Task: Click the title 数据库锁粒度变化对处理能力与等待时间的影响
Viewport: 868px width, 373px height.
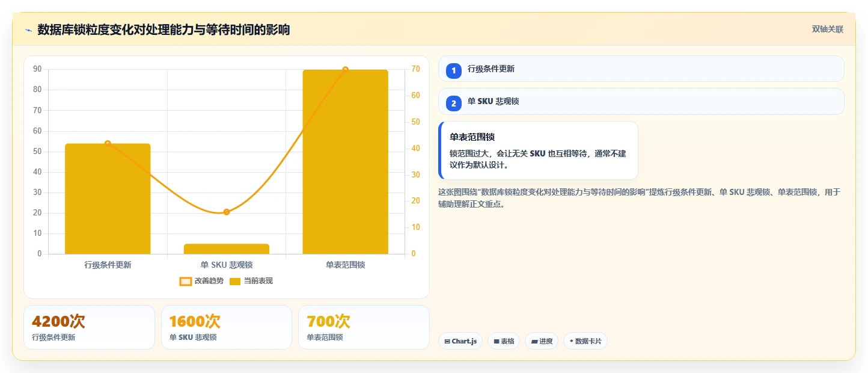Action: 164,29
